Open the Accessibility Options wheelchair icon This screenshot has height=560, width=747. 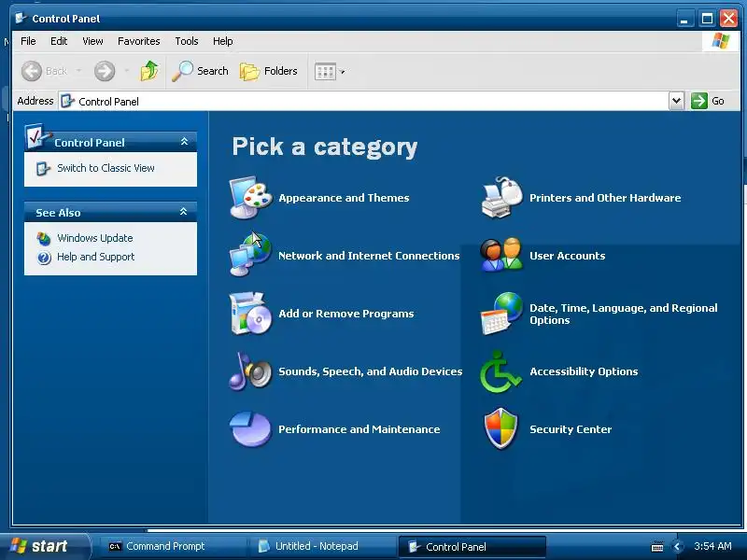500,371
